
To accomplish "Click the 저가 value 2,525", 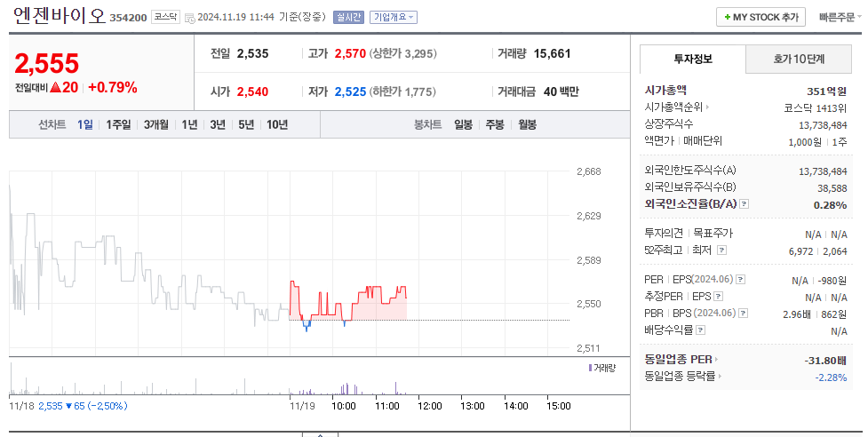I will coord(350,91).
